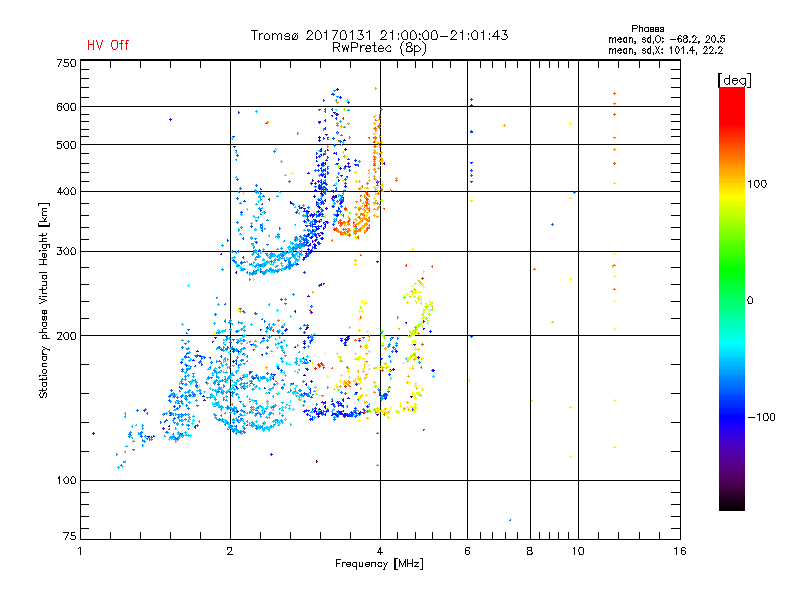Click the y-axis tick label '75'
Image resolution: width=800 pixels, height=600 pixels.
click(70, 536)
